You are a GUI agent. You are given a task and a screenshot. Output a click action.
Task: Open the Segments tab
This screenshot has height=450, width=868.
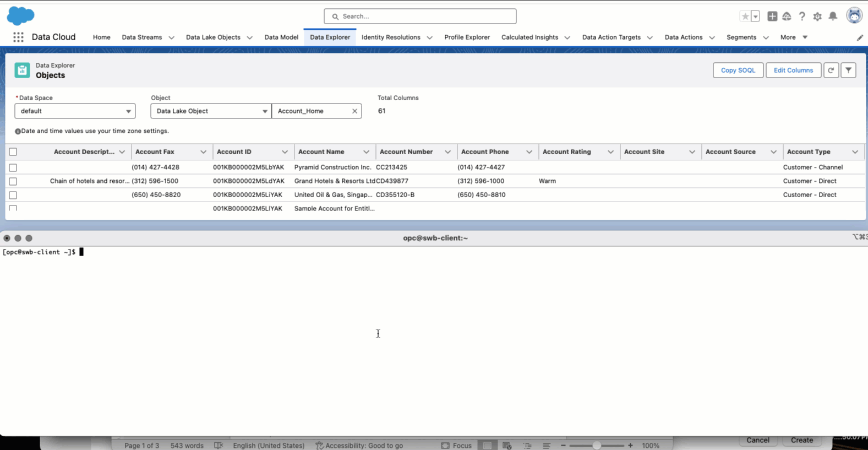pyautogui.click(x=741, y=37)
